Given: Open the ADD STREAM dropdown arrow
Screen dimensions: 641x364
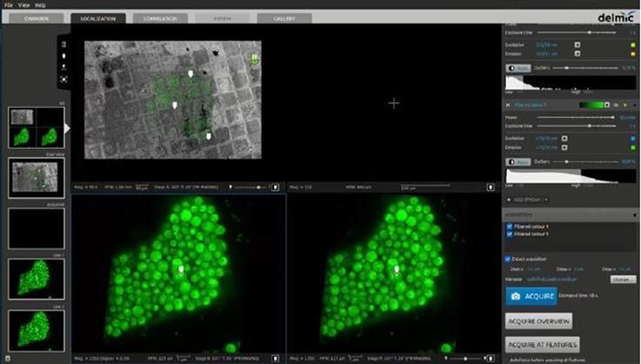Looking at the screenshot, I should coord(546,200).
